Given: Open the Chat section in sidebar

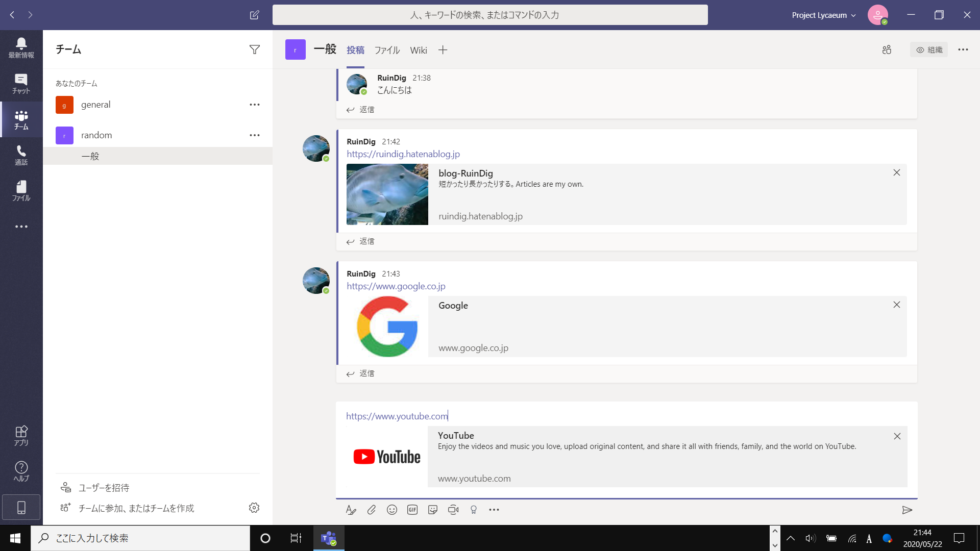Looking at the screenshot, I should click(21, 83).
